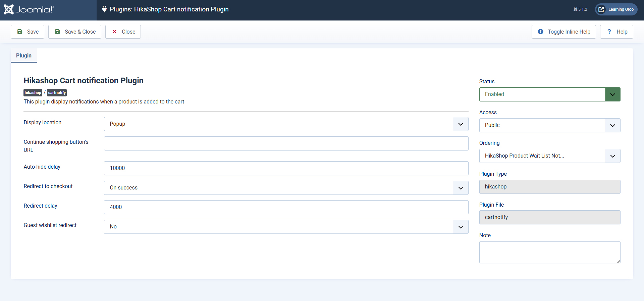Image resolution: width=644 pixels, height=301 pixels.
Task: Click Save & Close button
Action: click(75, 32)
